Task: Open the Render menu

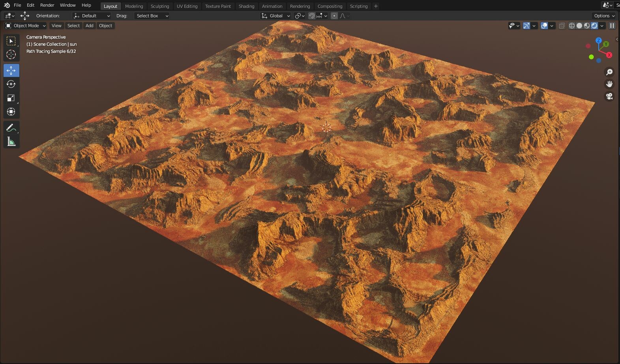Action: pos(47,5)
